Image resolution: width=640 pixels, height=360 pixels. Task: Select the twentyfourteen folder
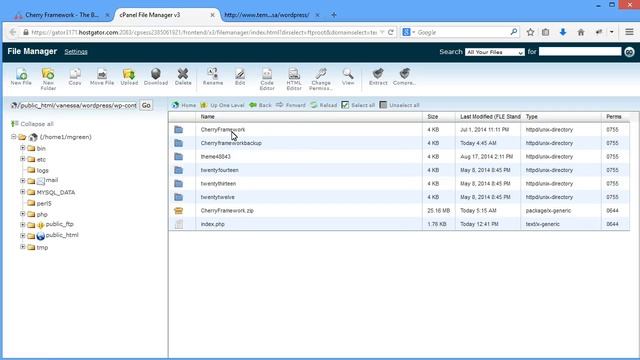[x=399, y=170]
